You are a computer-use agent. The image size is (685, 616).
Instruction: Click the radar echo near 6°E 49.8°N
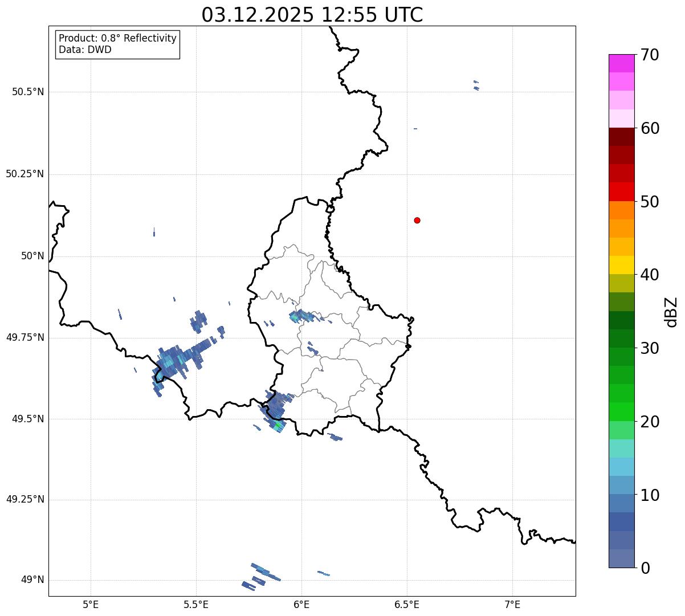pyautogui.click(x=301, y=316)
